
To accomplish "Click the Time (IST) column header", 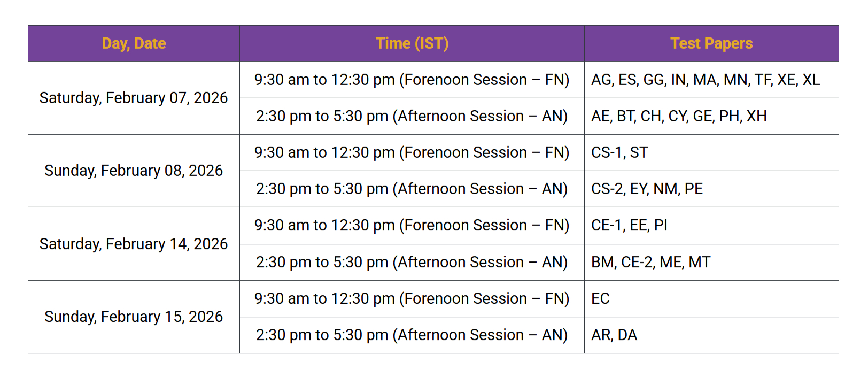I will (412, 43).
